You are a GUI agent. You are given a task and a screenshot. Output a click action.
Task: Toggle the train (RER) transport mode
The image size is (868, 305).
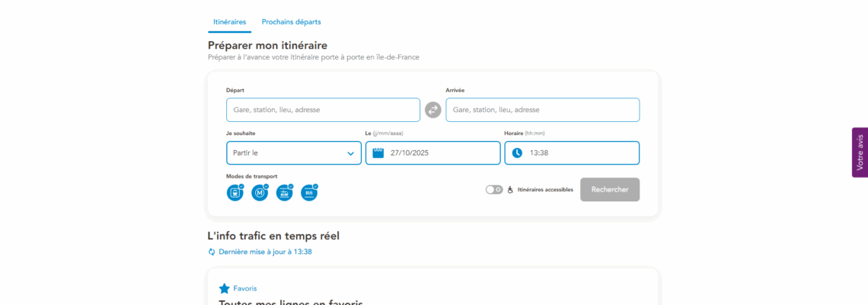click(235, 193)
